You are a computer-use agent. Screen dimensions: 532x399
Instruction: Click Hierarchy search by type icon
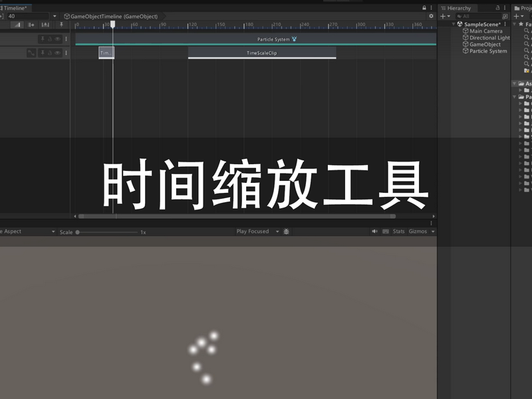click(x=505, y=16)
